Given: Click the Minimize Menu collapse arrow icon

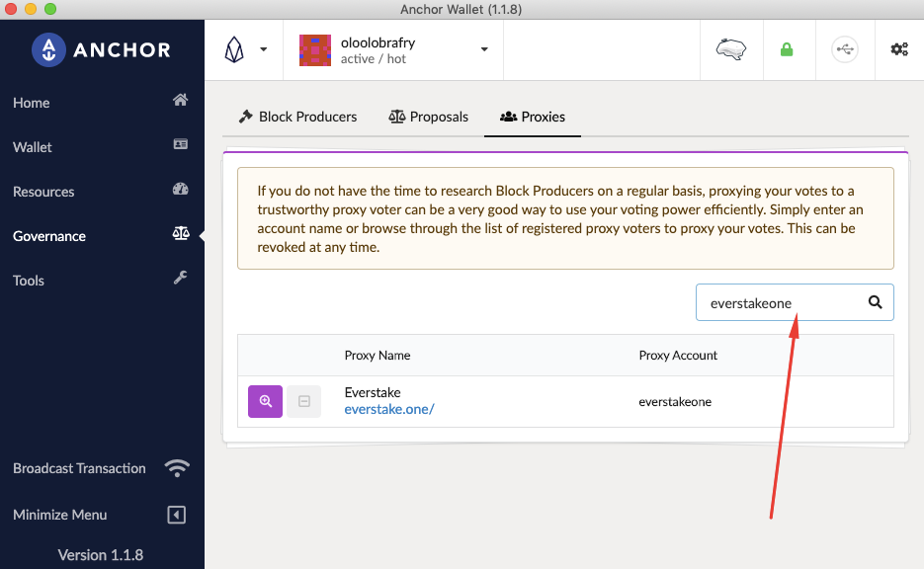Looking at the screenshot, I should pyautogui.click(x=176, y=515).
